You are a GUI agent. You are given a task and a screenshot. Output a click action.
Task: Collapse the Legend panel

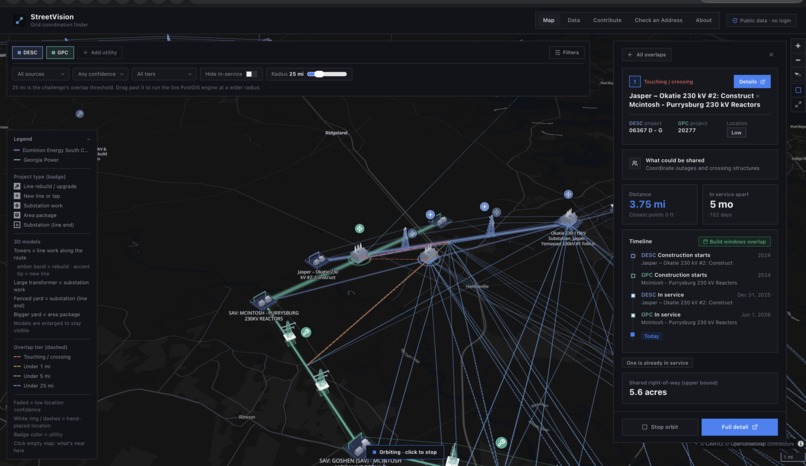[x=88, y=139]
